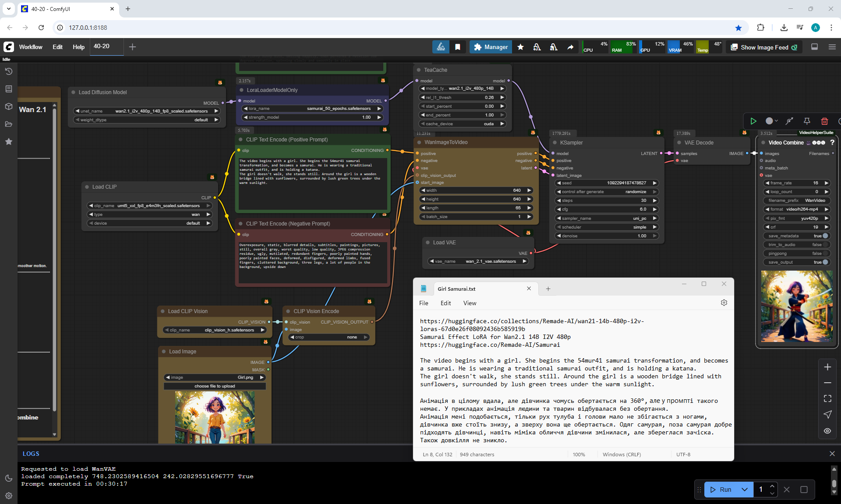
Task: Open sampler_name dropdown in KSampler
Action: pyautogui.click(x=607, y=218)
